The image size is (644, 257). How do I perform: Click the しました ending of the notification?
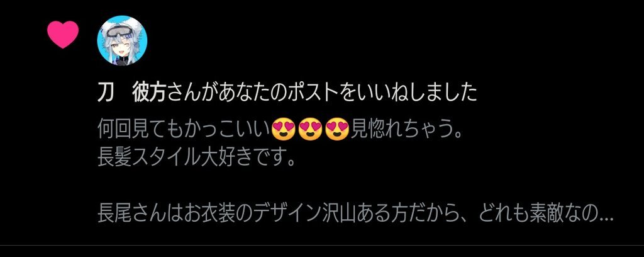coord(441,93)
